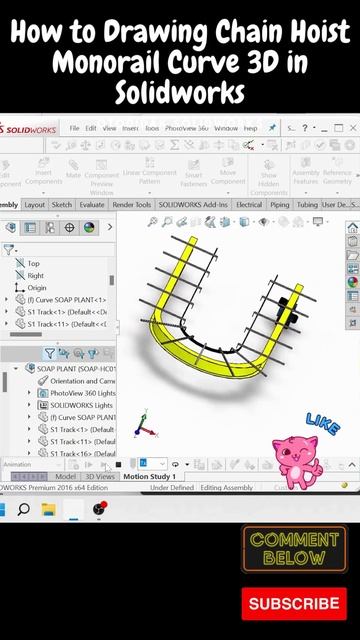Image resolution: width=360 pixels, height=640 pixels.
Task: Switch to the SOLIDWORKS Add-Ins tab
Action: (193, 205)
